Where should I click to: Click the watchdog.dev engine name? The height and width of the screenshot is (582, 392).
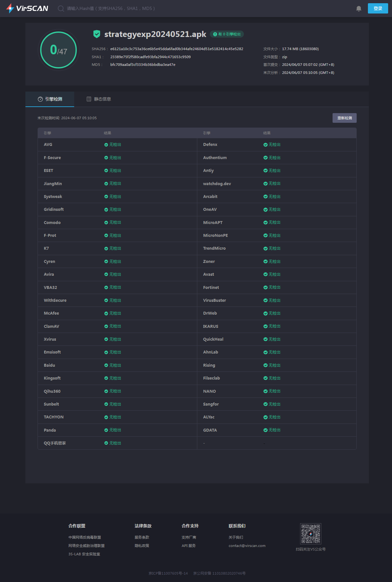217,184
